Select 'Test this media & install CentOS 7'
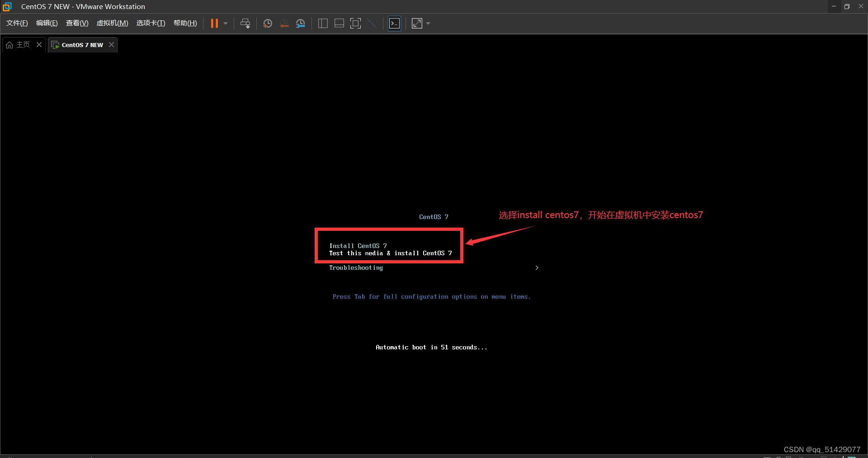This screenshot has width=868, height=458. pos(391,253)
